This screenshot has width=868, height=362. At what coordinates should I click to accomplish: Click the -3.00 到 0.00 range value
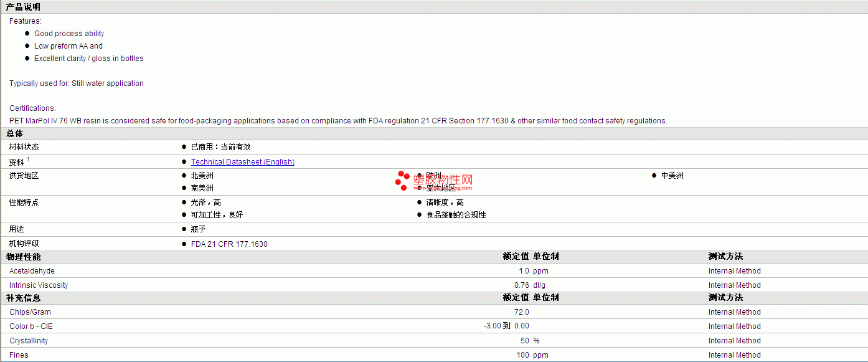coord(506,326)
